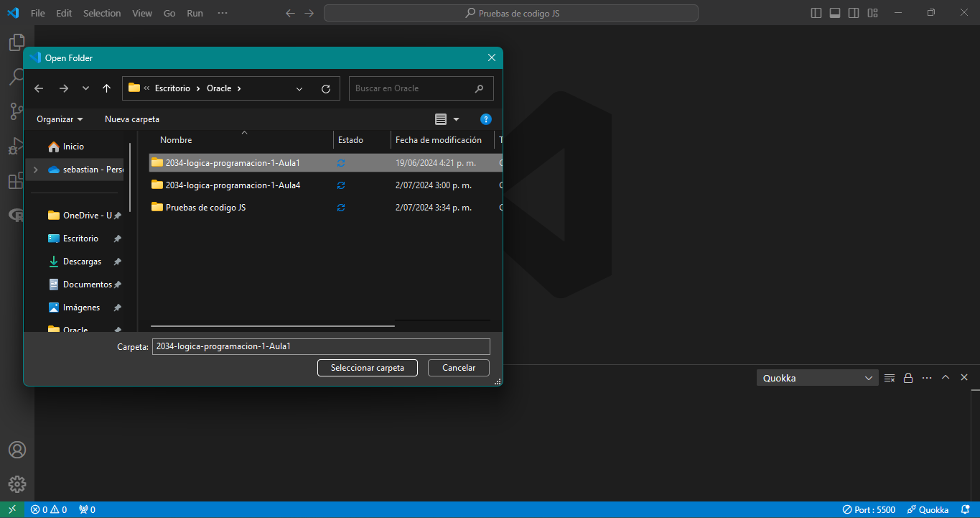
Task: Click the Escritorio breadcrumb in address bar
Action: tap(172, 88)
